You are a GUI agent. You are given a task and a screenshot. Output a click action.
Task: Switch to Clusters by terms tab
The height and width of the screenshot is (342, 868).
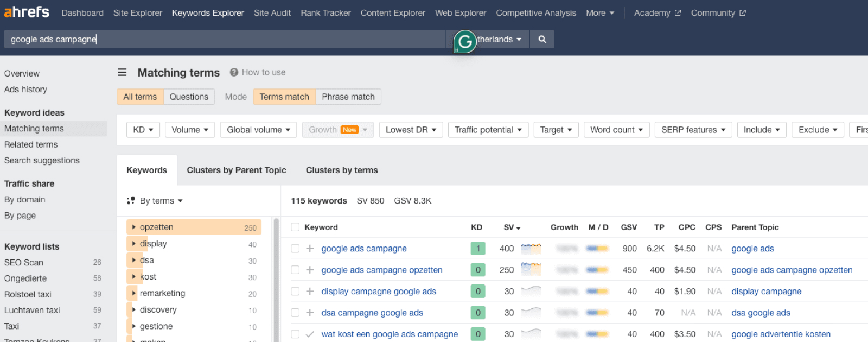[x=342, y=170]
